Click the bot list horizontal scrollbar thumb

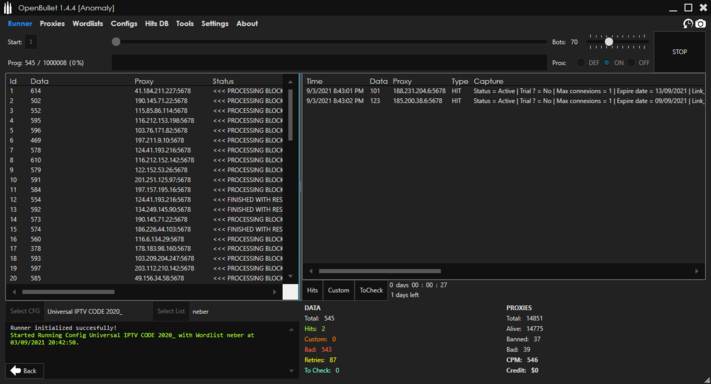tap(68, 292)
